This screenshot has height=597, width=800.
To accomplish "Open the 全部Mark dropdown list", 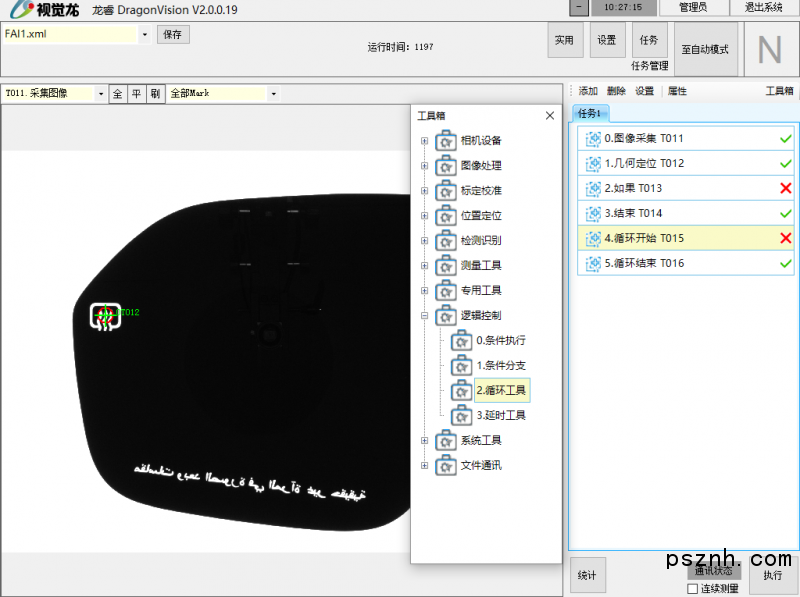I will [x=275, y=94].
